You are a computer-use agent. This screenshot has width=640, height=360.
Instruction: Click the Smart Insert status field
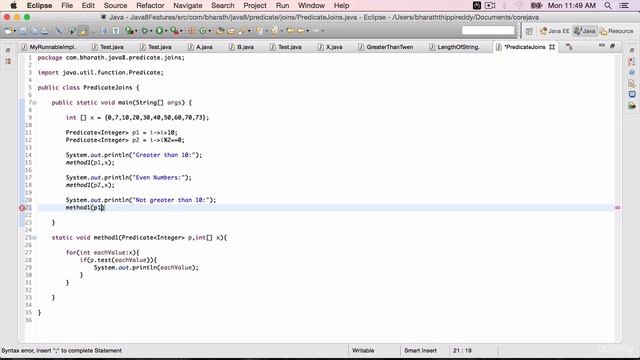click(x=420, y=351)
